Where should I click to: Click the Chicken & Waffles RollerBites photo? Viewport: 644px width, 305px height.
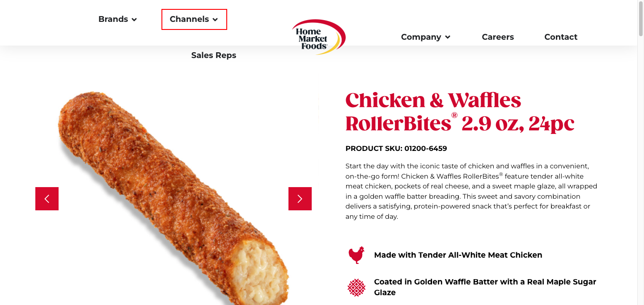click(174, 196)
